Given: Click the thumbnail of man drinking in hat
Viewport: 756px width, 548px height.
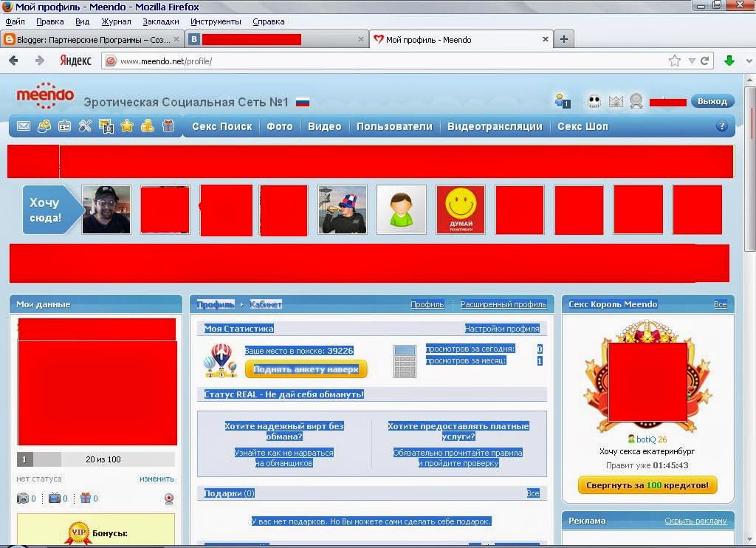Looking at the screenshot, I should point(343,210).
